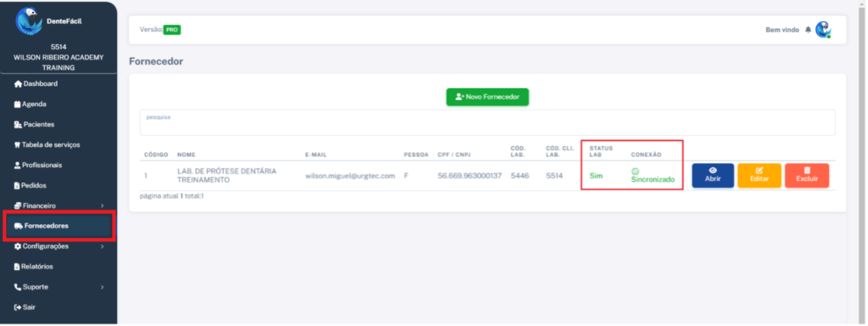Click the PESSOA column header
Viewport: 868px width, 326px height.
(x=415, y=155)
